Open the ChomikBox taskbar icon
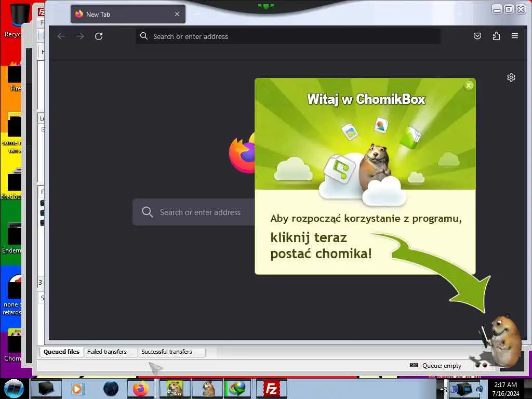The height and width of the screenshot is (399, 532). pos(175,389)
